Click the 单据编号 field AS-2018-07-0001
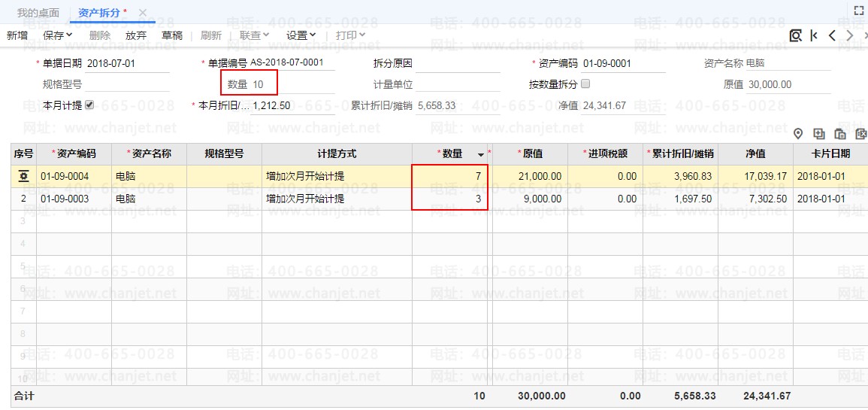 (292, 62)
